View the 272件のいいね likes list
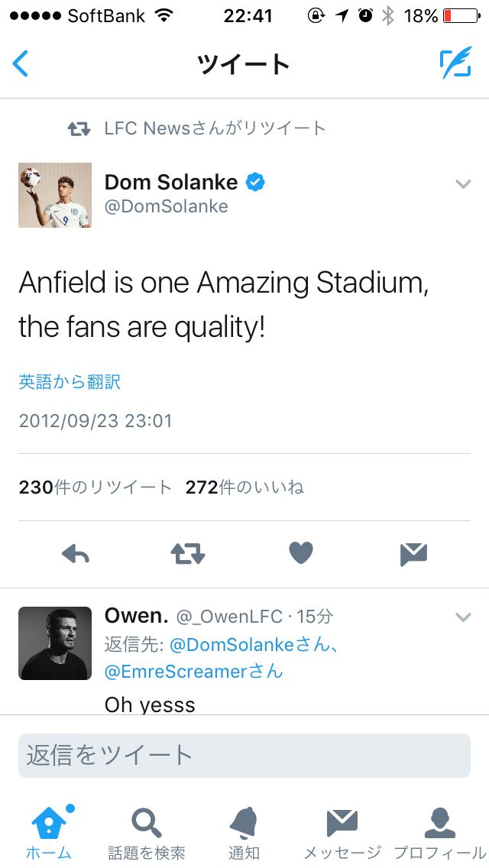Viewport: 489px width, 868px height. 244,487
